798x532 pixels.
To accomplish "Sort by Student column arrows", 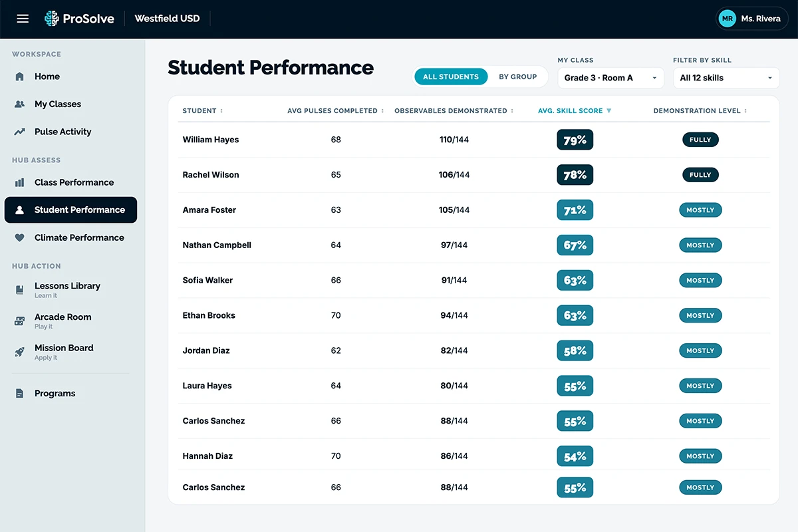I will click(x=221, y=111).
